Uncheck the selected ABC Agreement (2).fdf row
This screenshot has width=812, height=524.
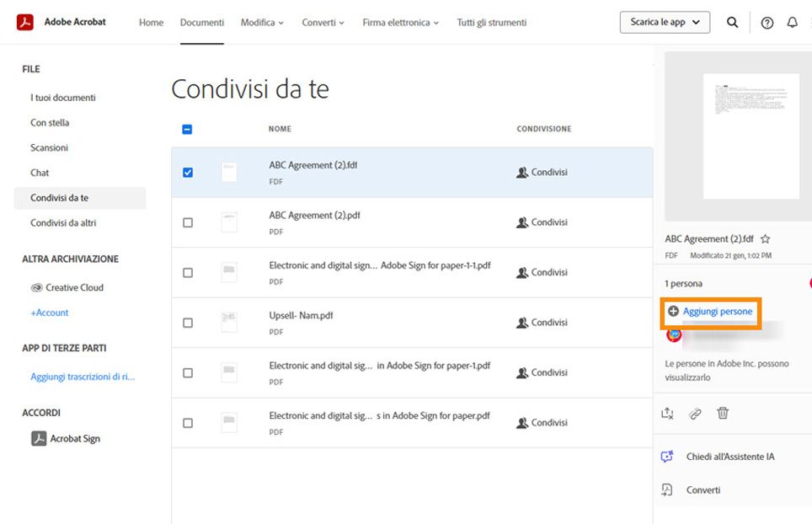(188, 172)
